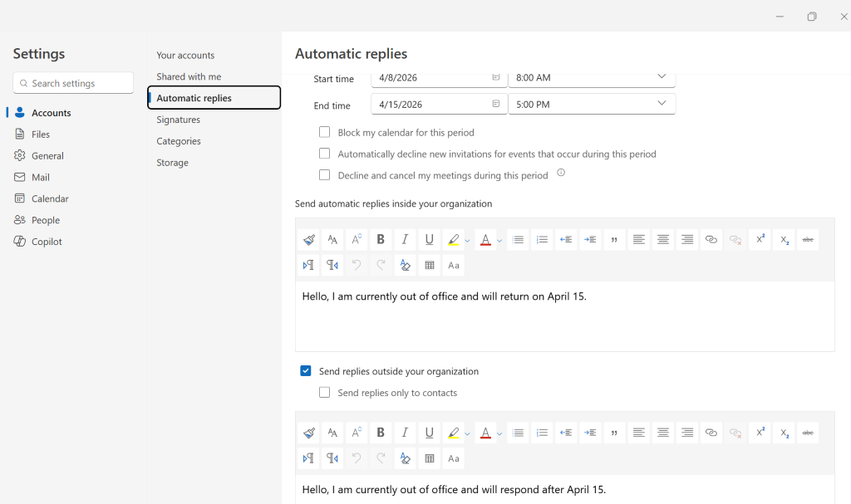The height and width of the screenshot is (504, 851).
Task: Check Automatically decline new invitations checkbox
Action: tap(325, 154)
